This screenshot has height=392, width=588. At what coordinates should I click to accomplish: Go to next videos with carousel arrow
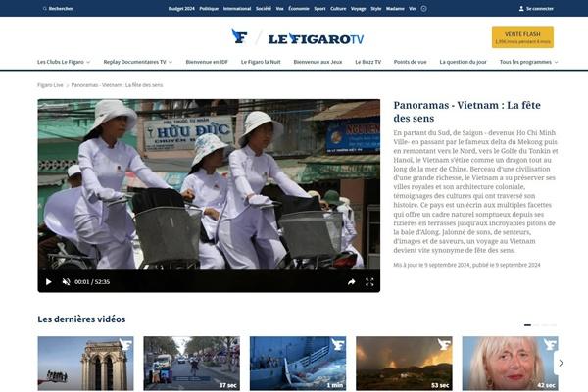pos(561,363)
